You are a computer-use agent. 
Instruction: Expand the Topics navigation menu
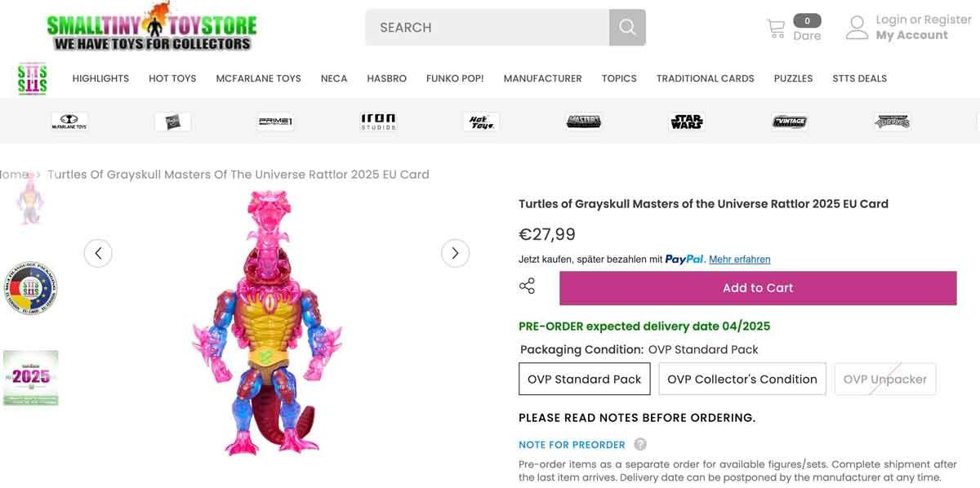pos(619,78)
